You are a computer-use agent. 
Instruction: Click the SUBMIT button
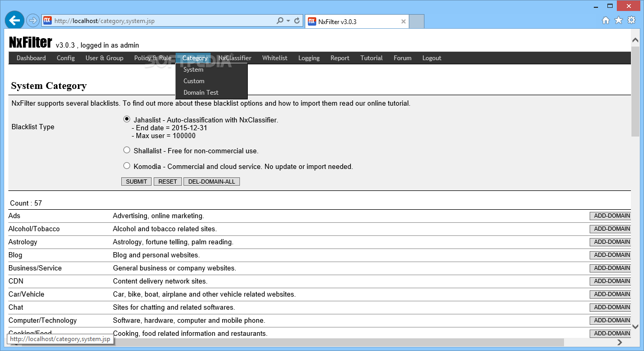[136, 182]
